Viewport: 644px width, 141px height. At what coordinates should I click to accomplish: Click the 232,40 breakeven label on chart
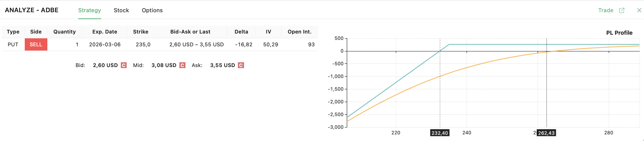coord(440,133)
